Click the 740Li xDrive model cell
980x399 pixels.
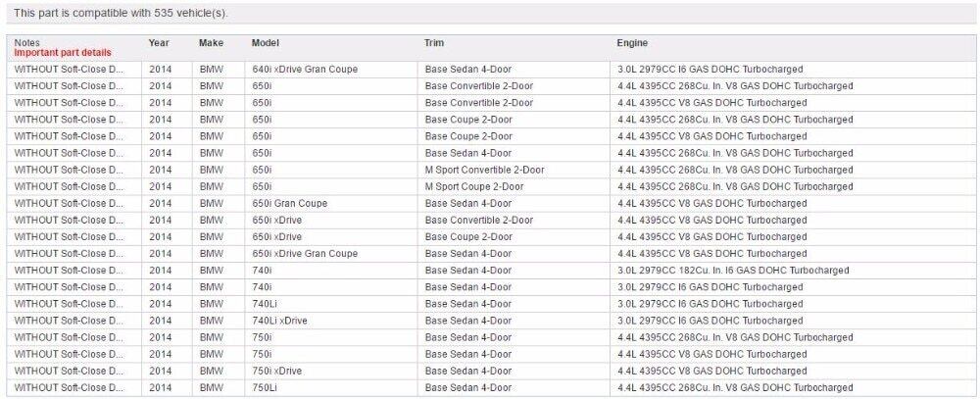point(279,321)
